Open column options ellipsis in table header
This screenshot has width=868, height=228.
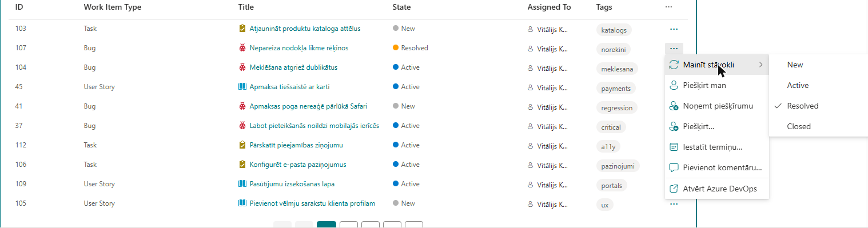[x=669, y=7]
